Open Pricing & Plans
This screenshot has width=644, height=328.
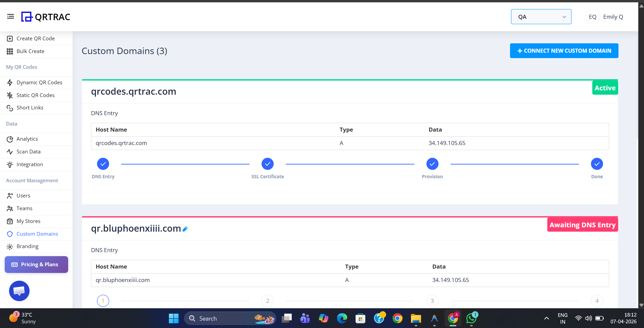pos(36,265)
